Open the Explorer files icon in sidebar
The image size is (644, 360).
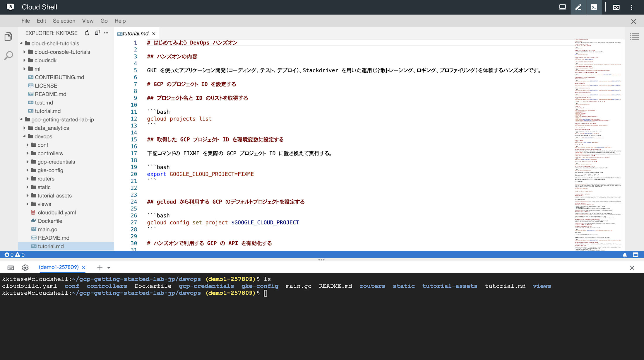click(8, 37)
